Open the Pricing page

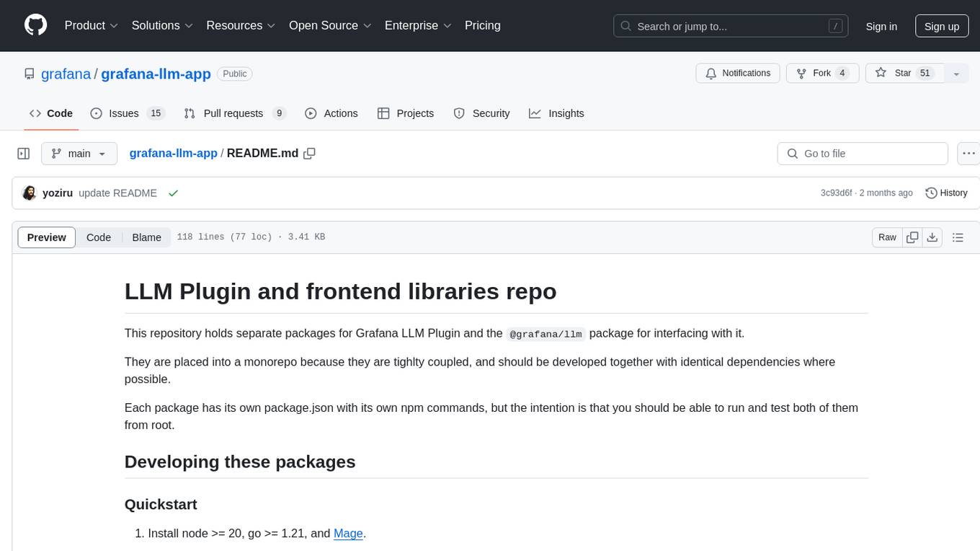coord(483,25)
